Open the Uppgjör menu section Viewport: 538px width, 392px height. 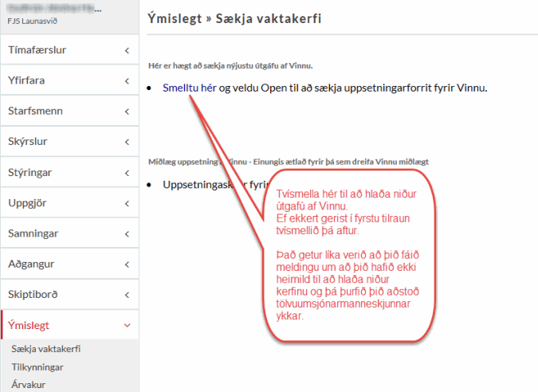(70, 202)
